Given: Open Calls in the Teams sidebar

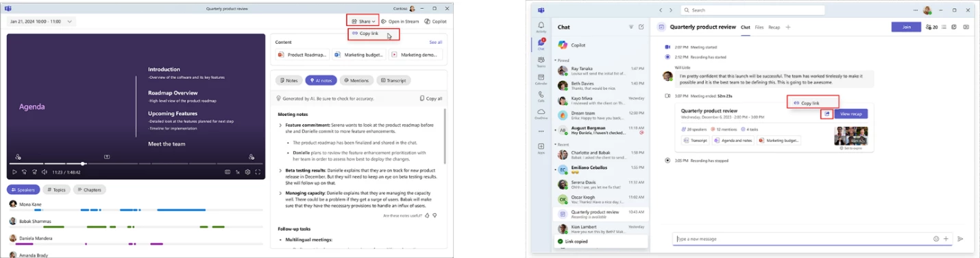Looking at the screenshot, I should click(541, 96).
